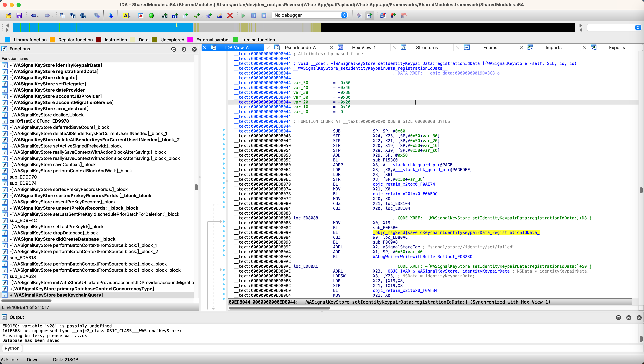Save the database with the floppy disk icon
This screenshot has height=364, width=644.
click(19, 16)
